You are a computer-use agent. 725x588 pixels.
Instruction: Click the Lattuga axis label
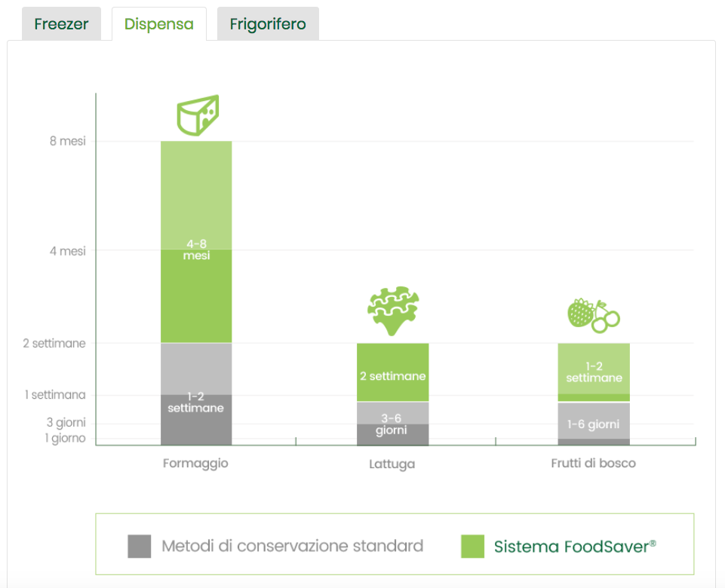pos(392,464)
